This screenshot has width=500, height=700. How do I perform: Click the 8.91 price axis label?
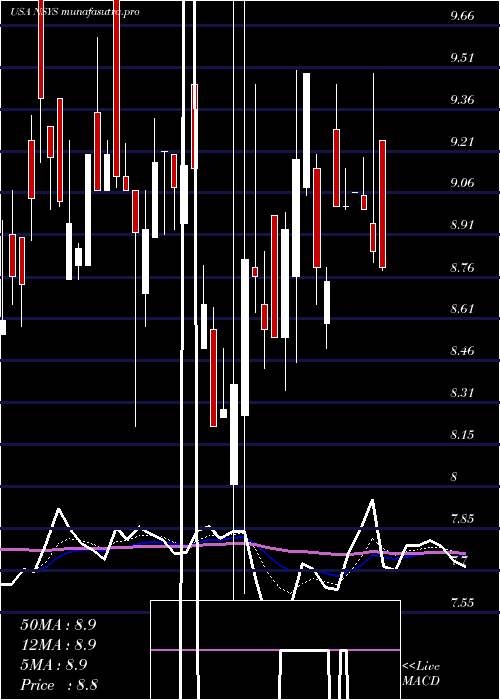click(462, 225)
